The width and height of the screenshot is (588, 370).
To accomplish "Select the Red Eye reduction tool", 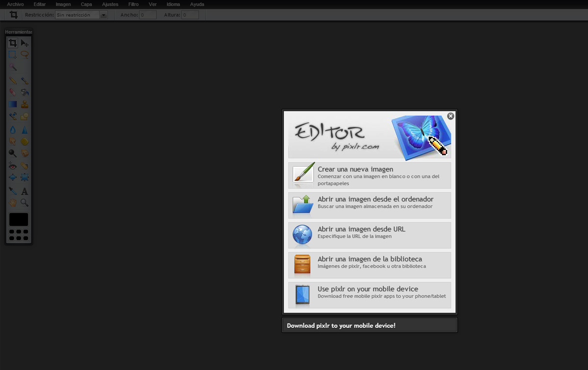I will 13,166.
